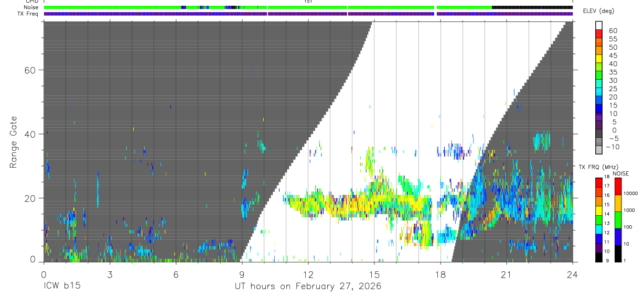Screen dimensions: 644x297
Task: Click the black section of the Noise strip near 21 UT
Action: coord(532,7)
